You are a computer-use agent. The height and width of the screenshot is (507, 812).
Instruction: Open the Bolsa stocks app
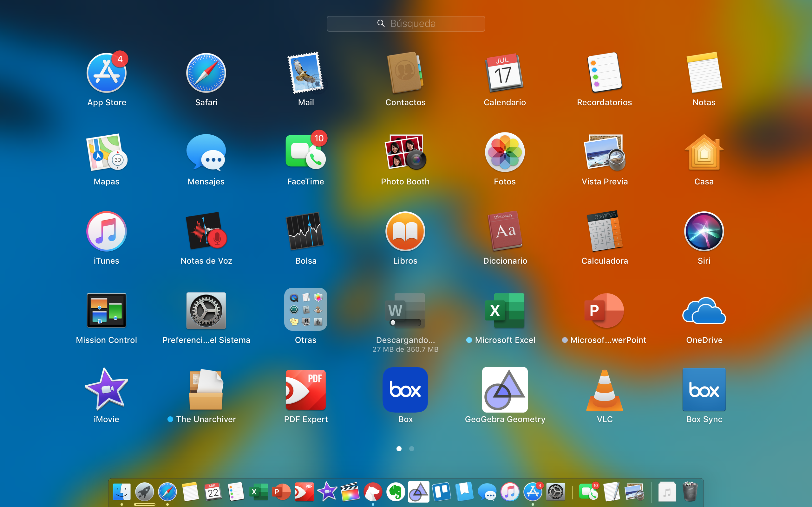[305, 231]
